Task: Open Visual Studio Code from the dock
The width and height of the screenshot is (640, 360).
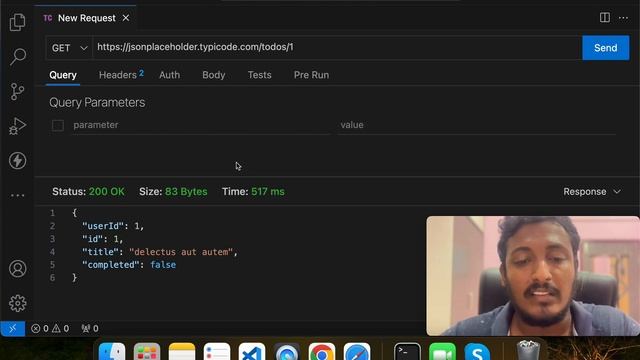Action: pos(252,352)
